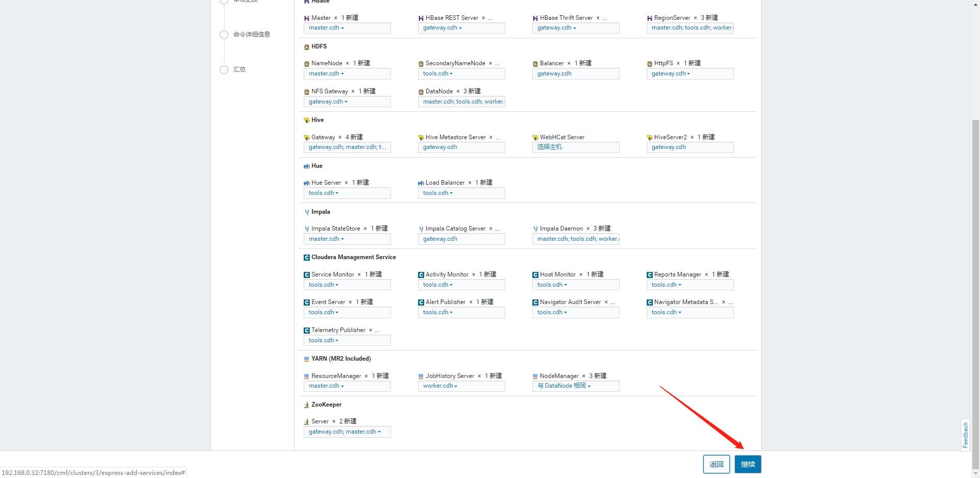
Task: Click the 返回 button
Action: (717, 464)
